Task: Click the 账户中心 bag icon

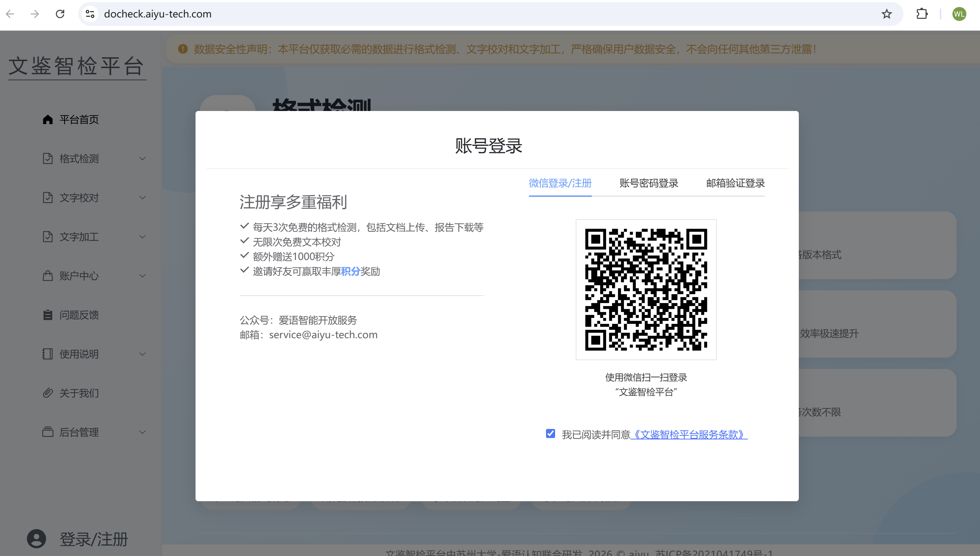Action: (47, 276)
